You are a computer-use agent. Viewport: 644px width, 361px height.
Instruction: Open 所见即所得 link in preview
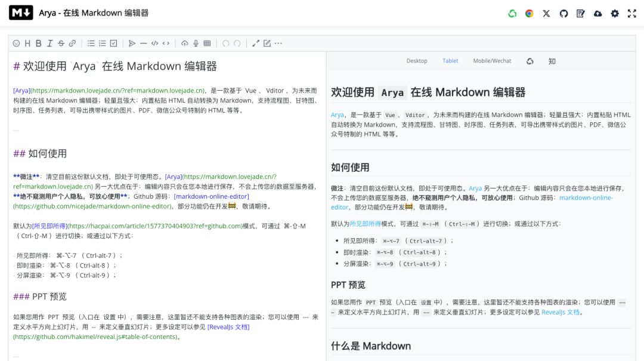(365, 224)
